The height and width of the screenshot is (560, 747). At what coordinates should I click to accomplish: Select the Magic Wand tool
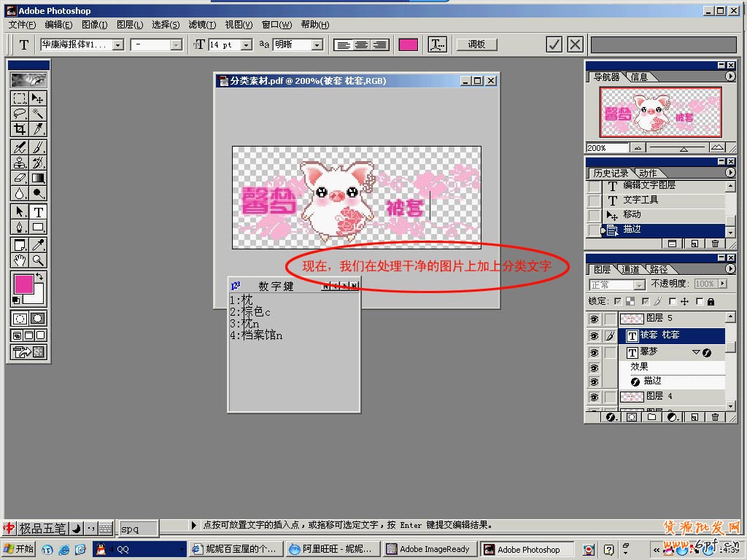(38, 114)
